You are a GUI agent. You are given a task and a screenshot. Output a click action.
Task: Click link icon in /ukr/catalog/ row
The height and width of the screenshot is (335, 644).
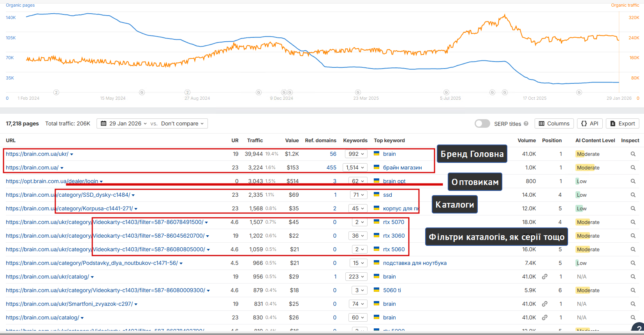click(545, 277)
